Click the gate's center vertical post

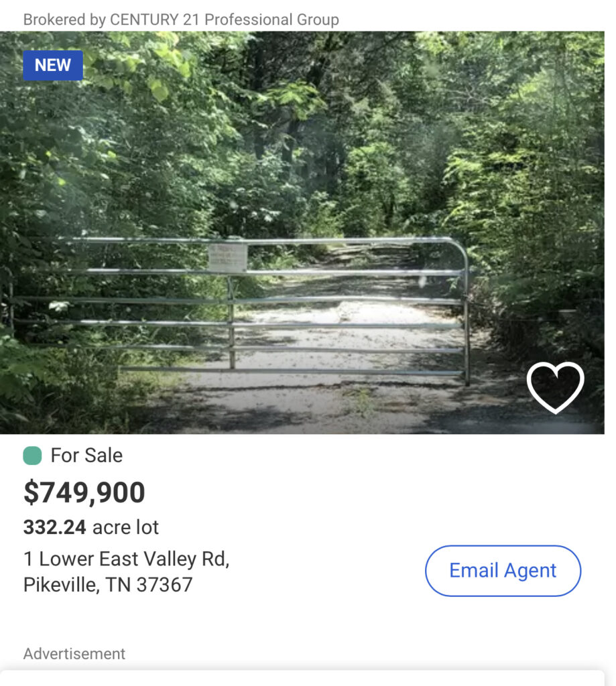click(x=231, y=322)
